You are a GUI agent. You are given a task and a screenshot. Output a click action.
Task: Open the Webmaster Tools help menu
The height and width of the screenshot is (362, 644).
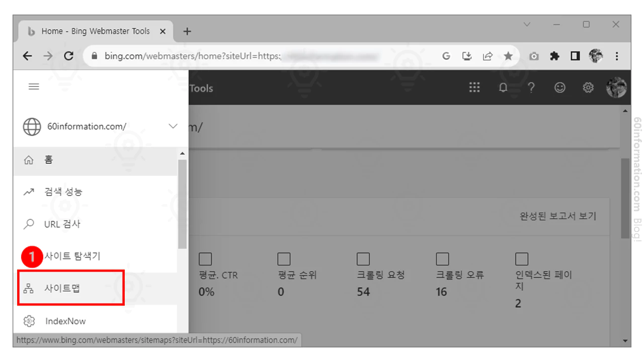point(531,87)
